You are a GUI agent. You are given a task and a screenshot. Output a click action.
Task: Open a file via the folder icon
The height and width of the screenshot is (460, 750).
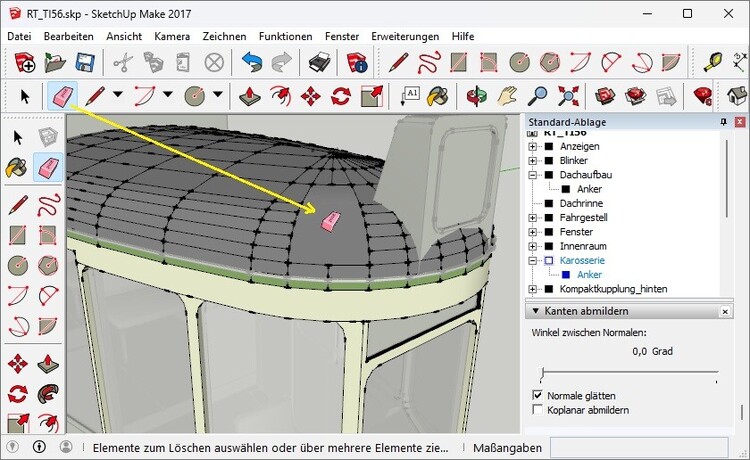tap(55, 62)
